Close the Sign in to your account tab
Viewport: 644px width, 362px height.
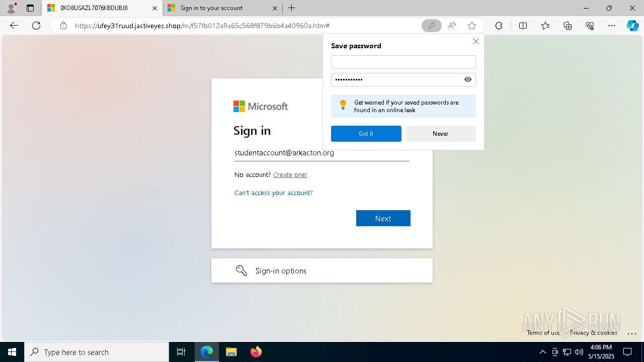275,8
